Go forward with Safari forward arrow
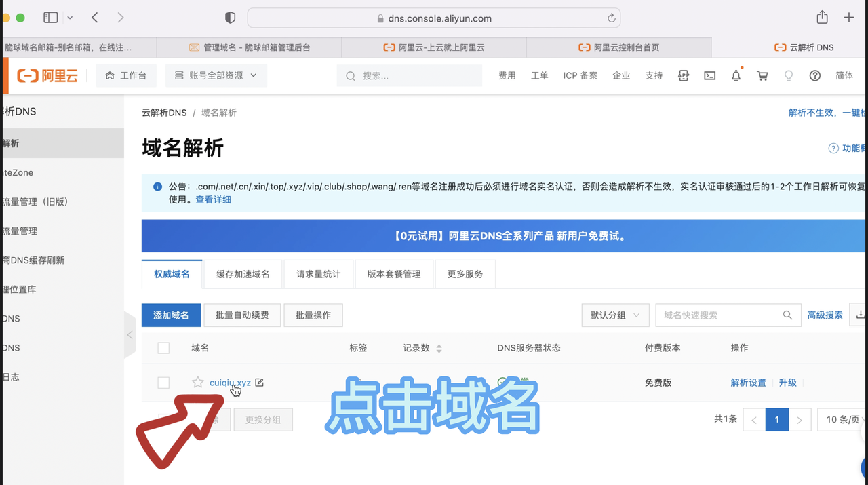Viewport: 868px width, 485px height. pos(121,18)
